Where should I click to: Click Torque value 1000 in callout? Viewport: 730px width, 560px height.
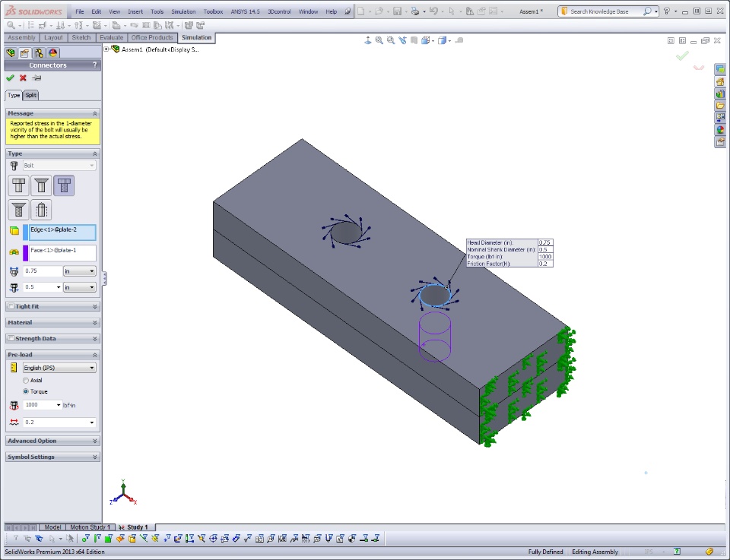pos(545,257)
